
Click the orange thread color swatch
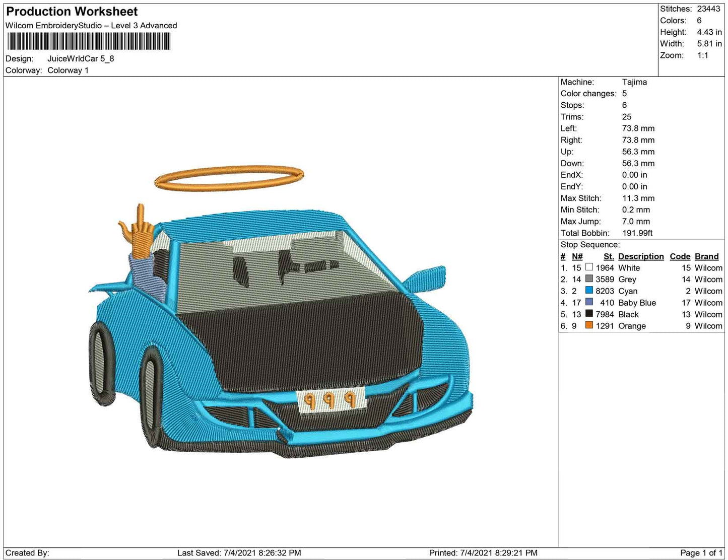click(x=589, y=325)
